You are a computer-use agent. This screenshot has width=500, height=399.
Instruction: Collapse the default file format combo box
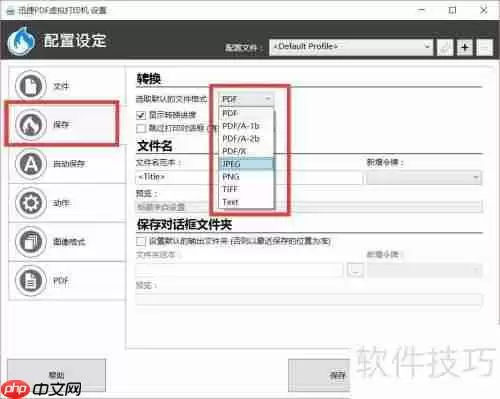tap(246, 99)
